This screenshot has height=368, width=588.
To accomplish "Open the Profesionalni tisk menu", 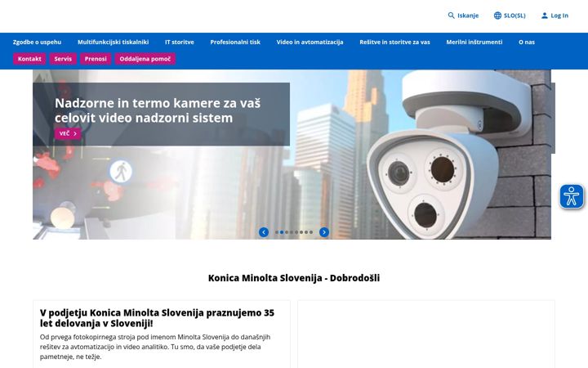I will (235, 42).
